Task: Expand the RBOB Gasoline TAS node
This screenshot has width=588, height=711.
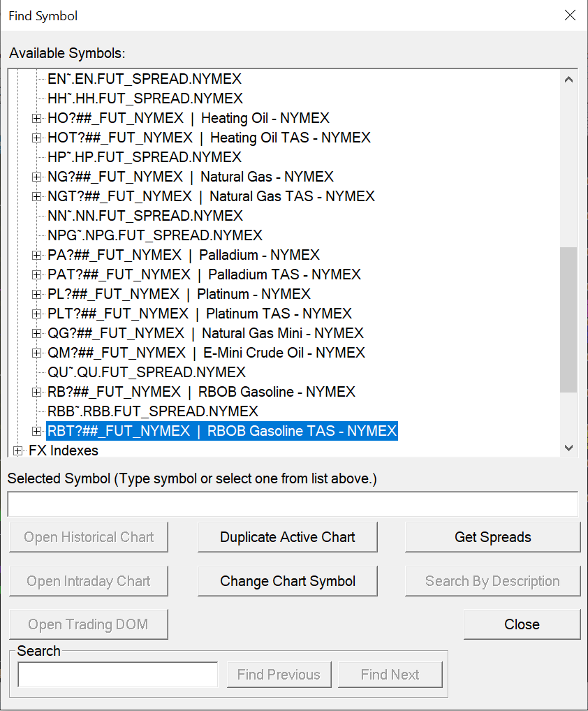Action: click(x=37, y=431)
